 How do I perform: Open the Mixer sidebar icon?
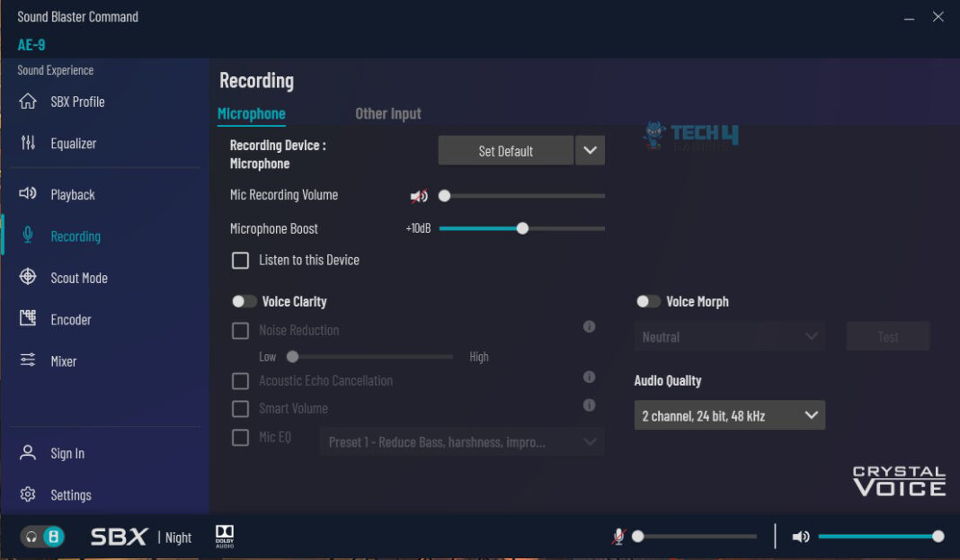pos(27,360)
